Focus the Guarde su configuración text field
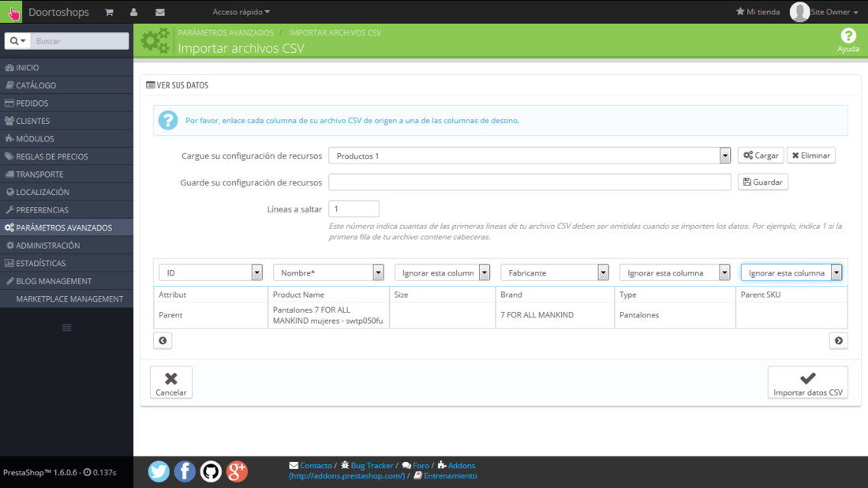 click(x=529, y=182)
